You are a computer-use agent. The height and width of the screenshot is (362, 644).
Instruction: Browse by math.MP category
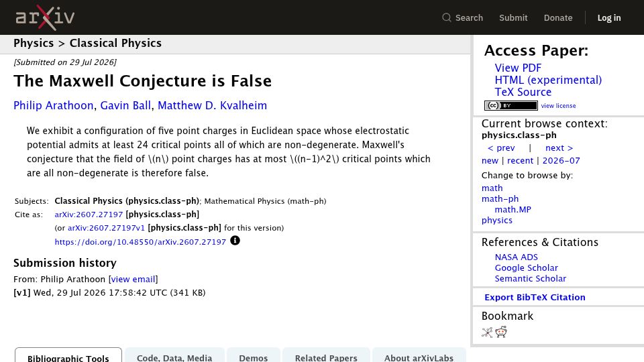tap(513, 209)
